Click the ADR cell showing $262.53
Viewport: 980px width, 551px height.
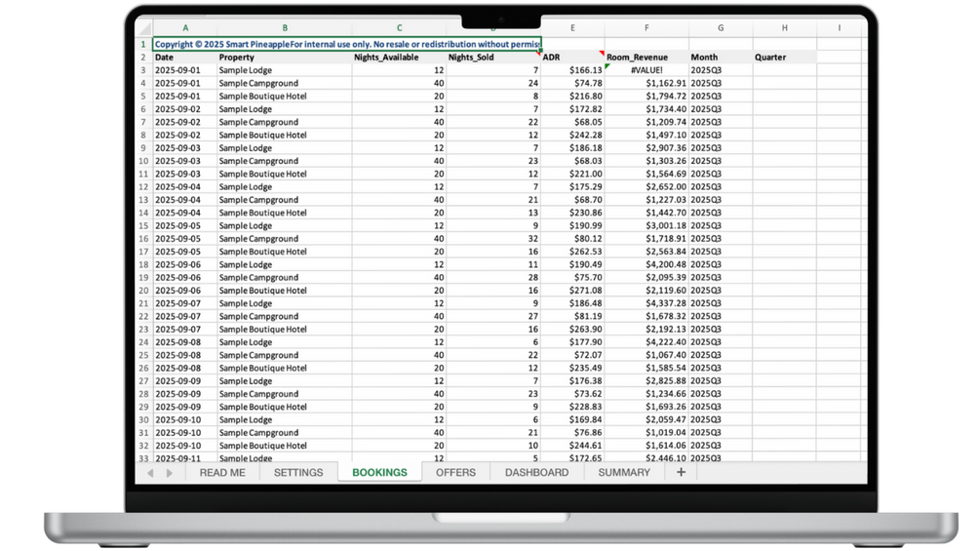pyautogui.click(x=572, y=252)
